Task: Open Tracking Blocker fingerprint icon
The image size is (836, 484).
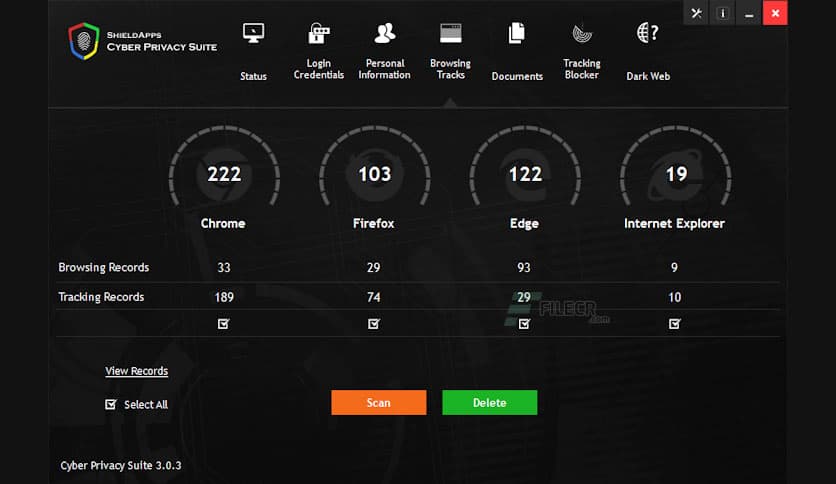Action: [582, 33]
